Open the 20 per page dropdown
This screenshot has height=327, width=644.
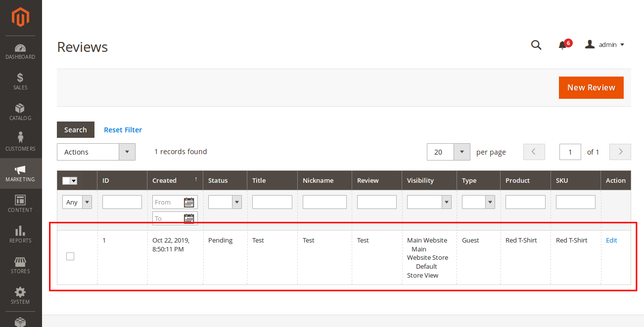click(x=448, y=152)
